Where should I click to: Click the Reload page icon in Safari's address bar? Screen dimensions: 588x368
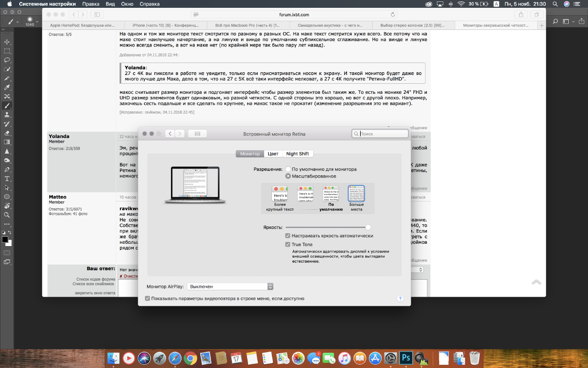[393, 15]
